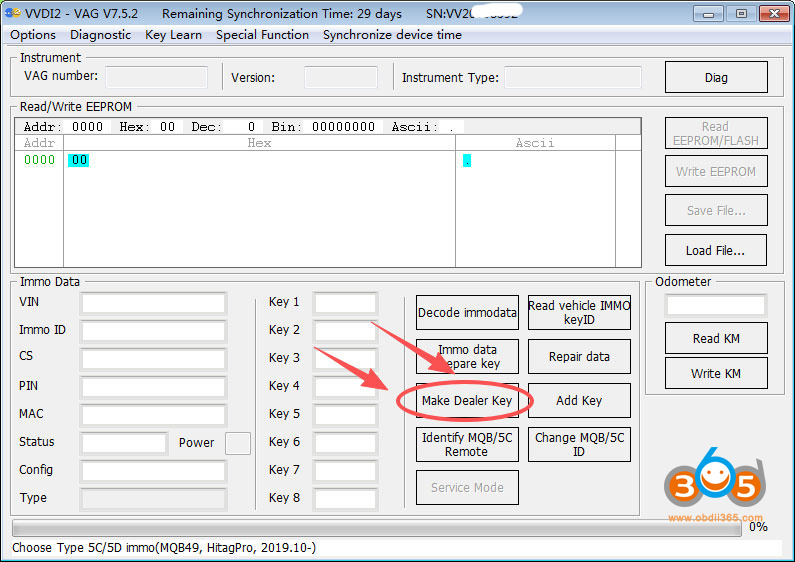The height and width of the screenshot is (562, 795).
Task: Click the Key 5 field
Action: tap(345, 415)
